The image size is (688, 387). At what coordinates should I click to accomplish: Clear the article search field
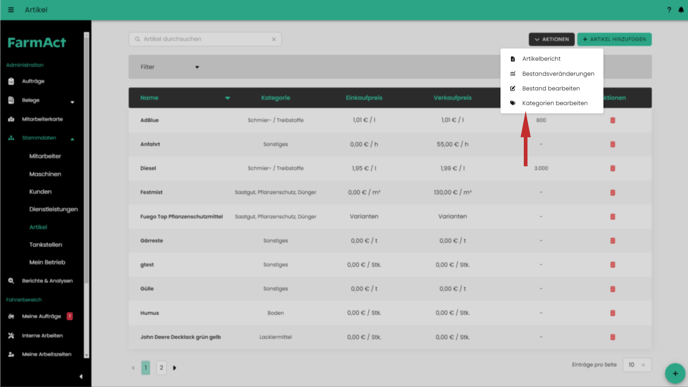point(274,39)
